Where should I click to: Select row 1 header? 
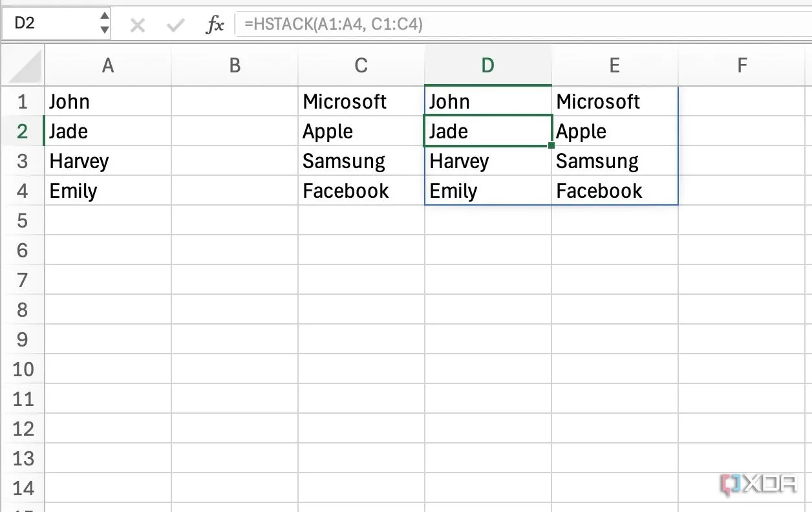[x=23, y=101]
